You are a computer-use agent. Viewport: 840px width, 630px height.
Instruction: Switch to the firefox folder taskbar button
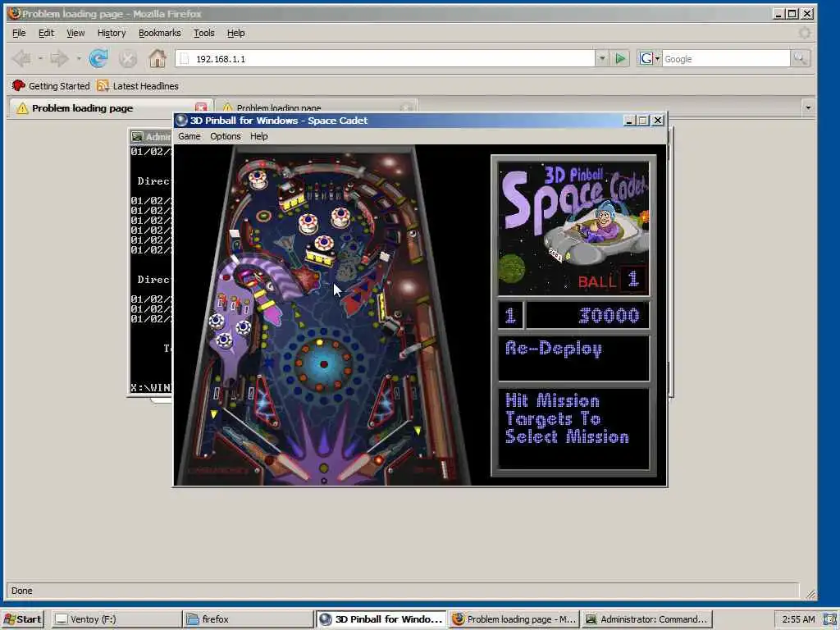(x=248, y=619)
